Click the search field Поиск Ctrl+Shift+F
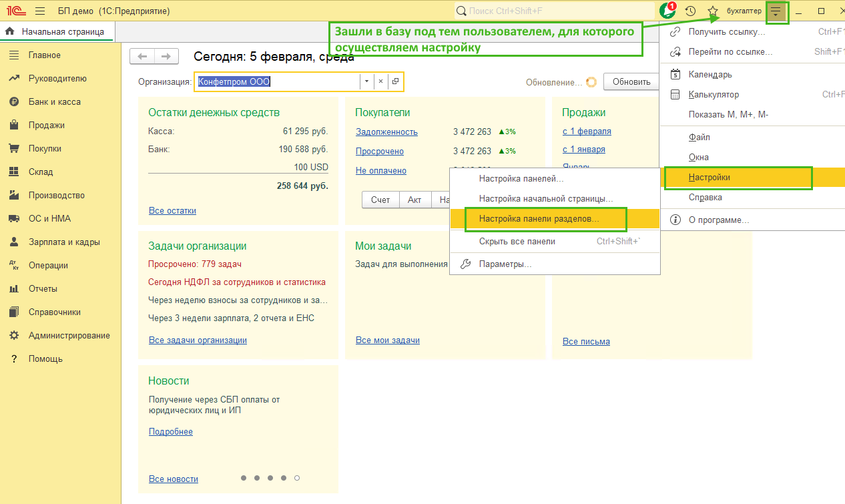The height and width of the screenshot is (504, 845). click(x=555, y=11)
